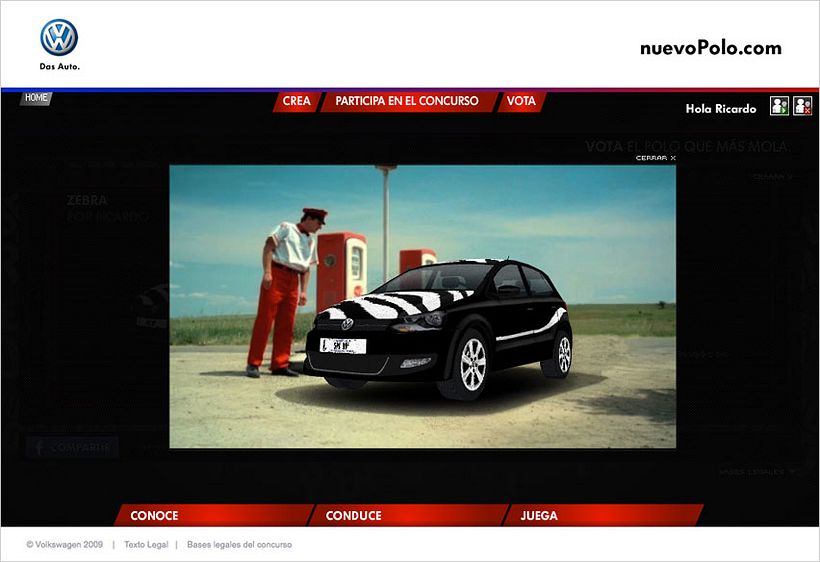This screenshot has height=562, width=820.
Task: Click the nuevoPolo.com title link
Action: [711, 49]
